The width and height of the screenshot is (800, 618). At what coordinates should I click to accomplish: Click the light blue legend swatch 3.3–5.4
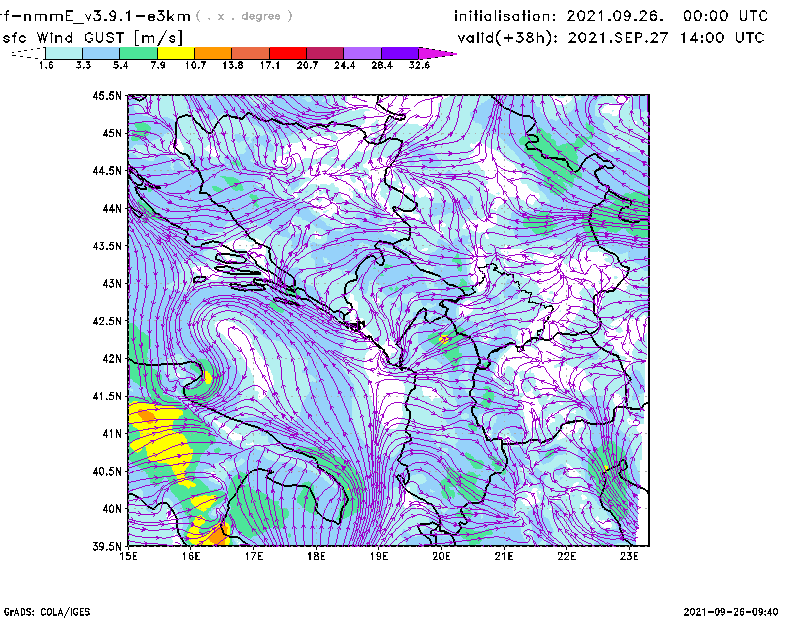(101, 53)
